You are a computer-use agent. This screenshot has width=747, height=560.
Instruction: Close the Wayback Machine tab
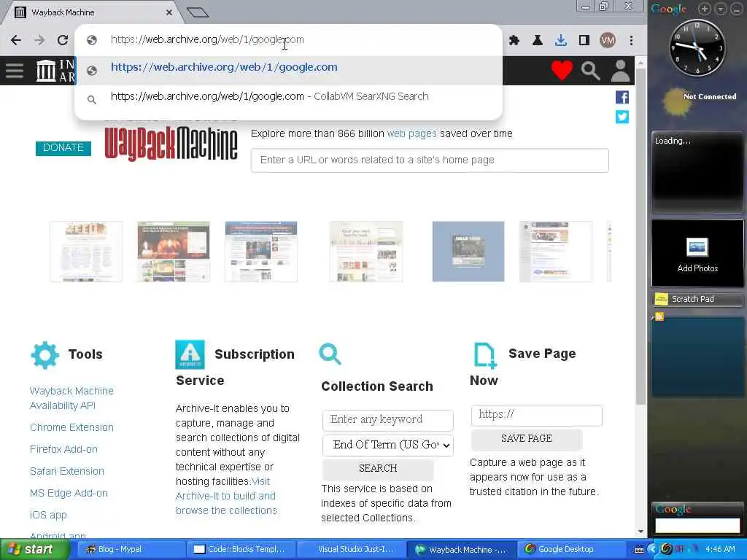[x=169, y=12]
